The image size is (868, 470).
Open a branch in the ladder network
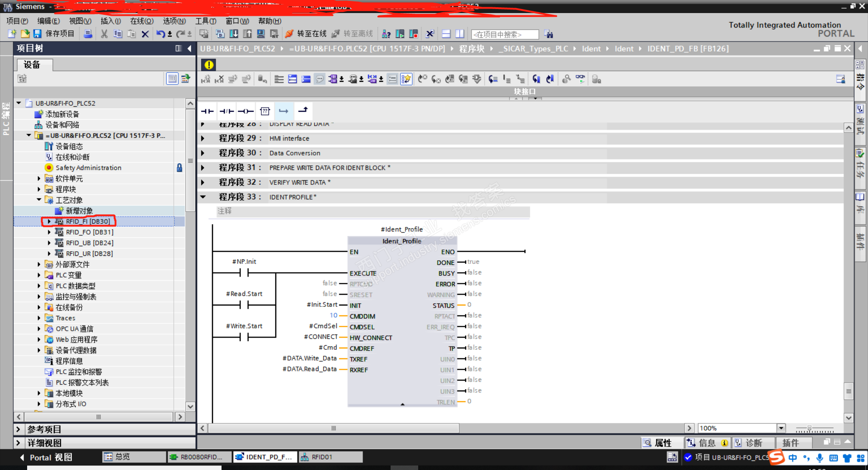[283, 111]
